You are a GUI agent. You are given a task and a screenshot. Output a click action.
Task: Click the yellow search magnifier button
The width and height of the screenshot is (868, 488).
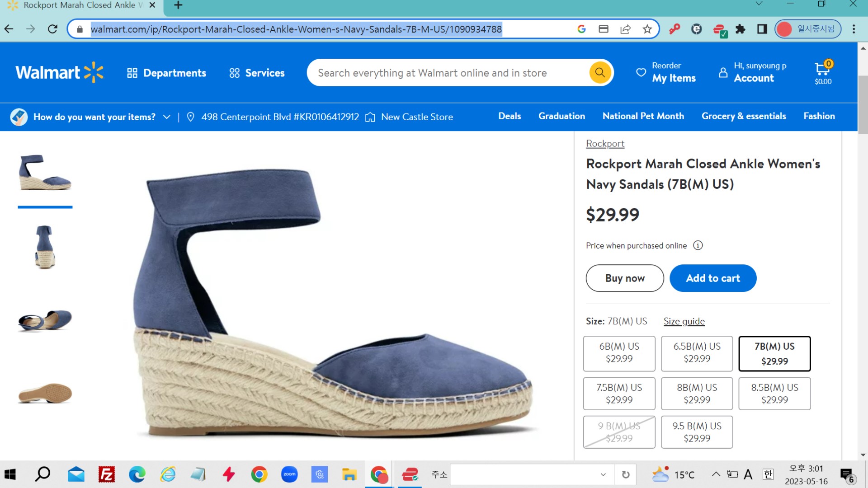point(600,72)
